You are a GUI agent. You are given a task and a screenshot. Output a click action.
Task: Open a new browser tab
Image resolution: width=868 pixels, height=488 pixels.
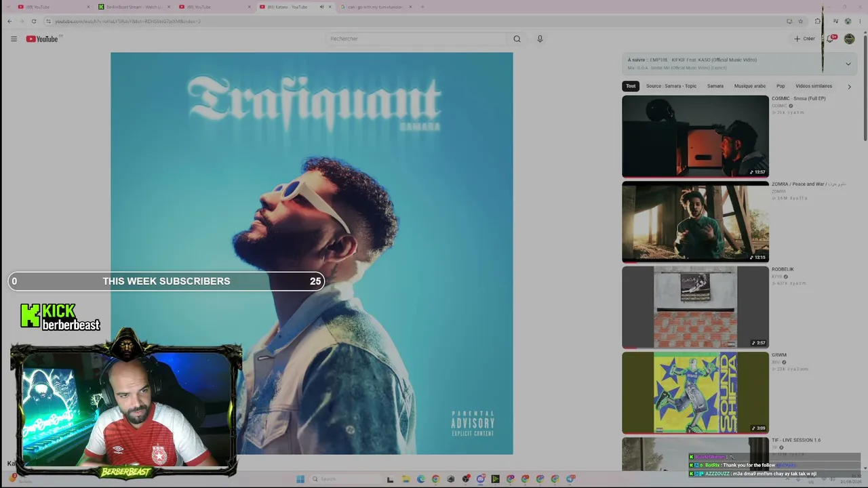tap(422, 7)
